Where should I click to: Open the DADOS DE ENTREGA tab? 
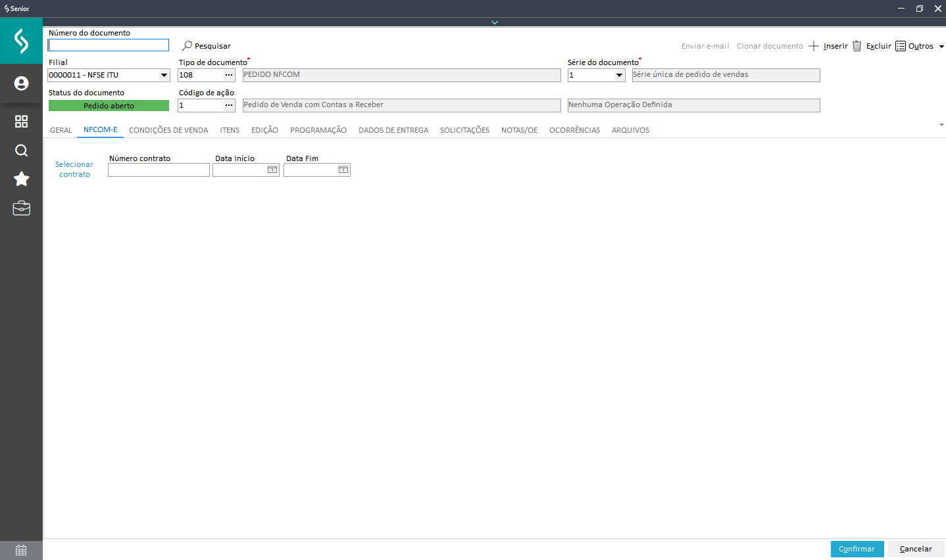coord(393,130)
